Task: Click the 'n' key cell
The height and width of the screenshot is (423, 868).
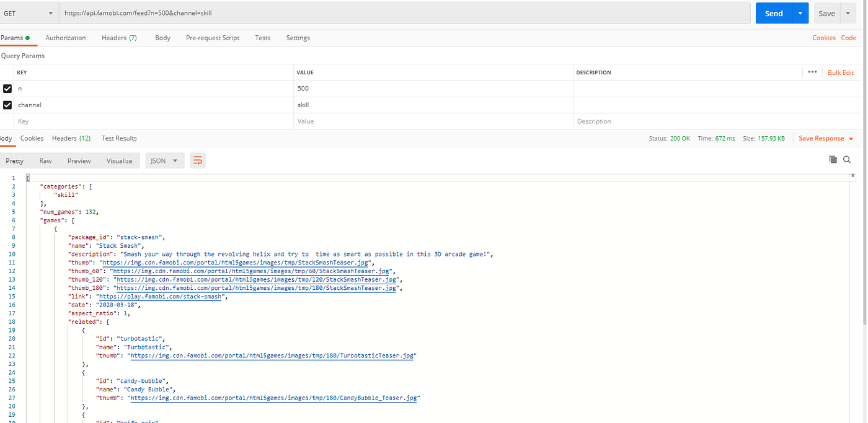Action: (154, 89)
